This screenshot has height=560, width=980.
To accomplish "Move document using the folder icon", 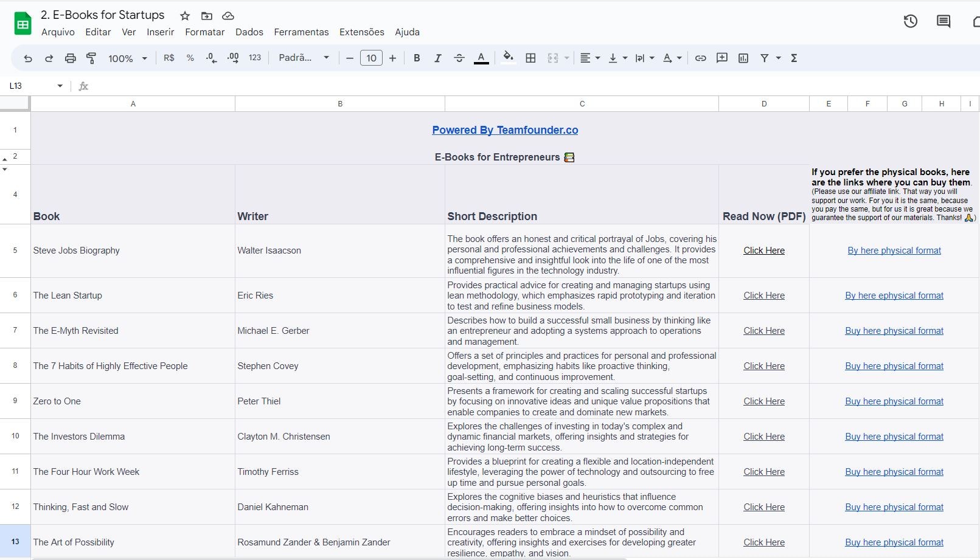I will [207, 16].
